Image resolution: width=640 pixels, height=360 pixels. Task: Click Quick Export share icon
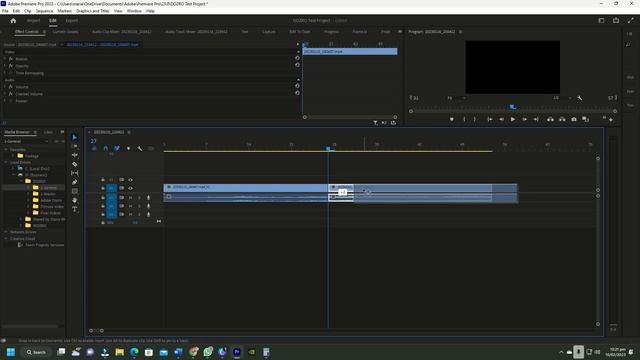click(616, 20)
